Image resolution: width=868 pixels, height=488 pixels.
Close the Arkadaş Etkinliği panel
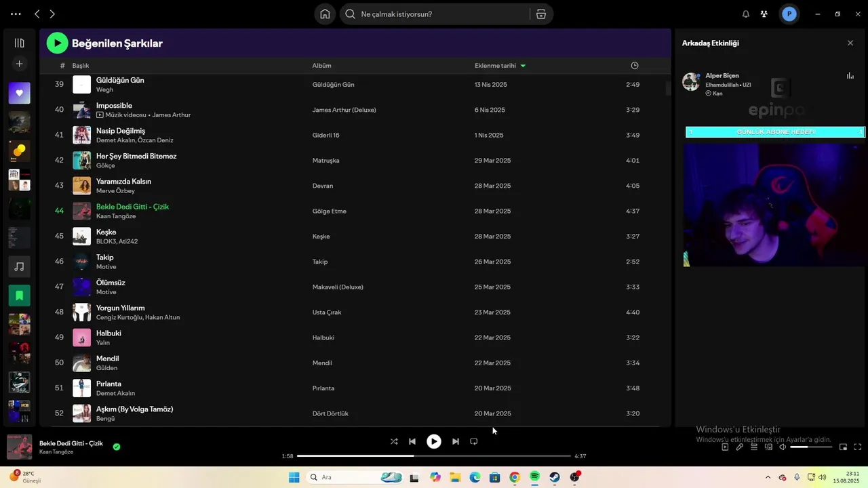tap(850, 43)
